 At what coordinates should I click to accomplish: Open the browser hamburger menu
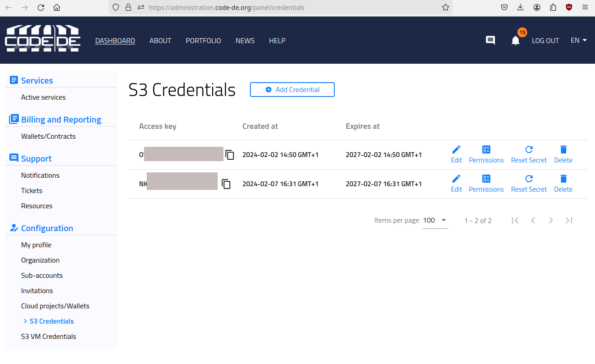[585, 7]
